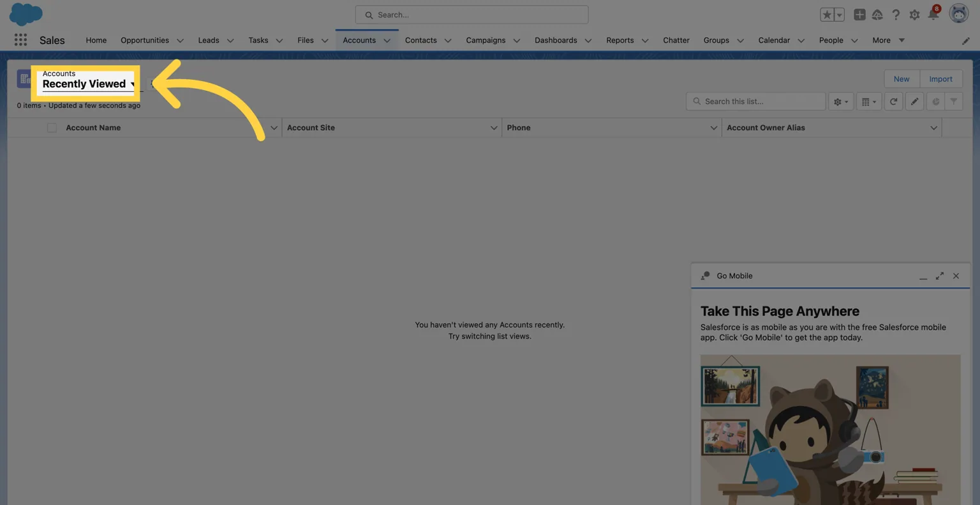Expand the Dashboards tab chevron
Screen dimensions: 980x505
[588, 40]
